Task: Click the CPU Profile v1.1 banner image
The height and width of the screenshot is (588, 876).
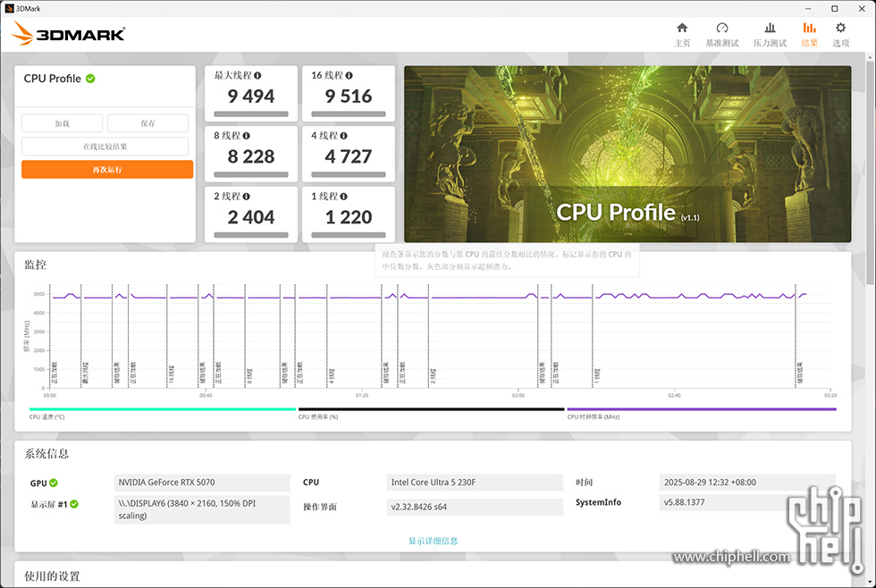Action: [628, 154]
